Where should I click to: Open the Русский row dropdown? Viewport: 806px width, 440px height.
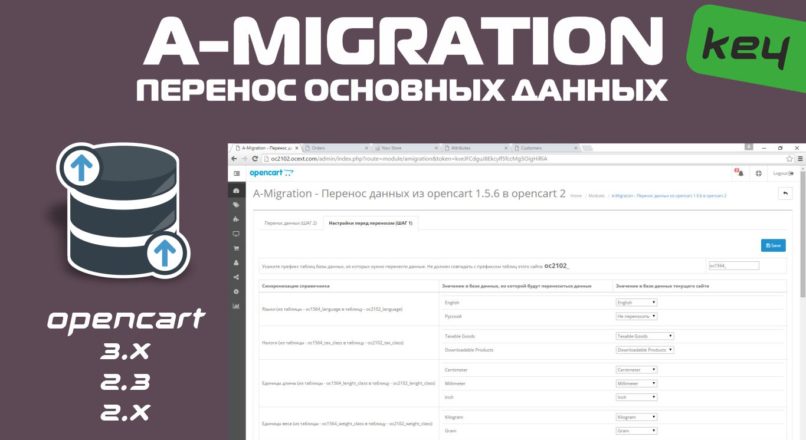point(636,316)
